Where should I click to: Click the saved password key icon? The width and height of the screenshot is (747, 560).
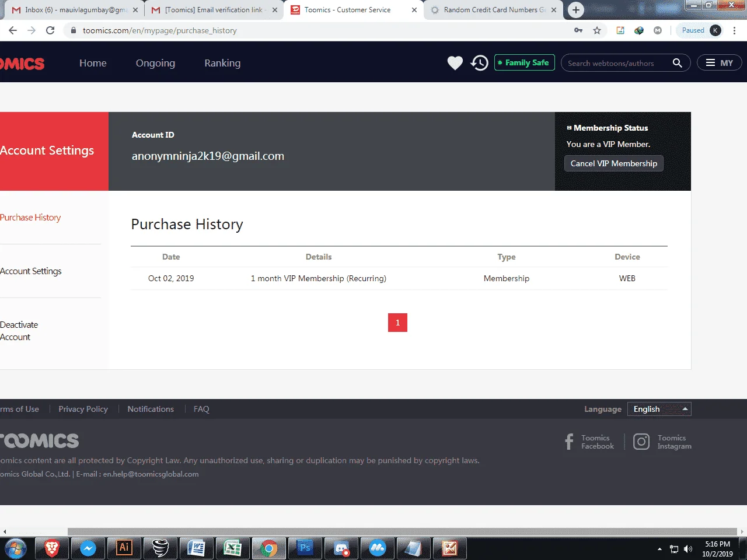[578, 30]
